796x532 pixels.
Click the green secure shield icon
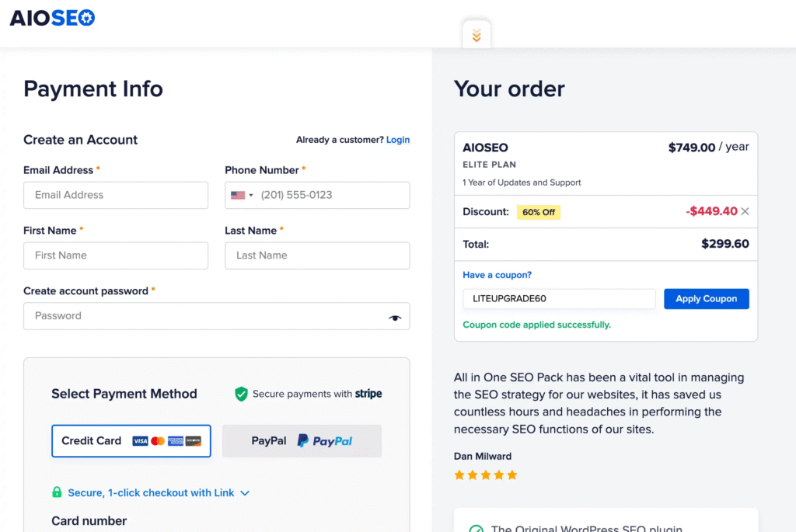tap(241, 394)
